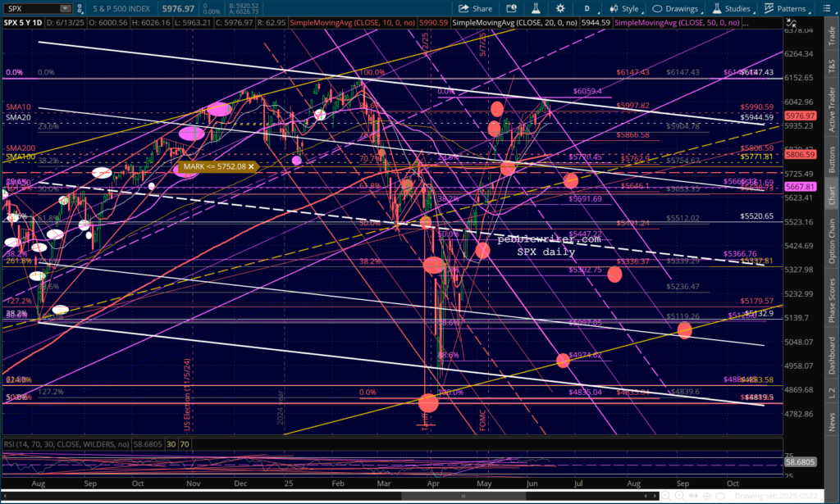Image resolution: width=840 pixels, height=504 pixels.
Task: Open the Patterns menu
Action: 787,8
